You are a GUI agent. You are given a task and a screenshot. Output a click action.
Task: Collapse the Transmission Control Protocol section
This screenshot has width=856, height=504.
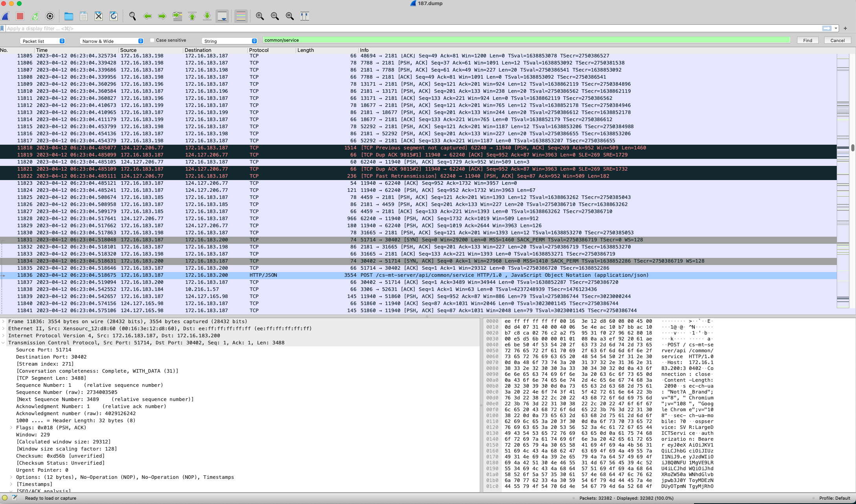click(4, 342)
